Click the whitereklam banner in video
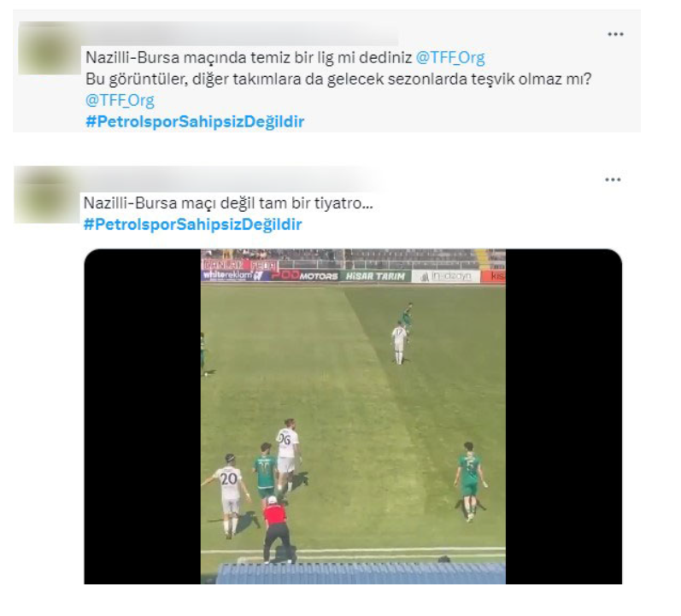Screen dimensions: 681x616 coord(232,275)
